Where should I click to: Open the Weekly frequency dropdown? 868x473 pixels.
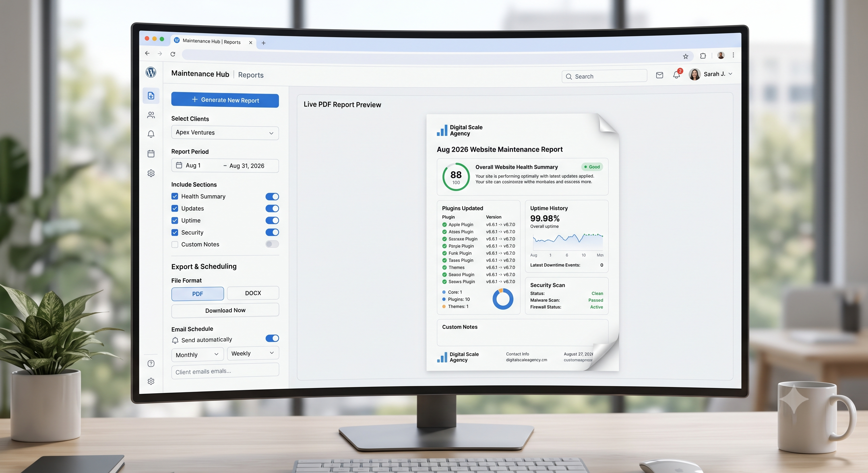pyautogui.click(x=253, y=353)
